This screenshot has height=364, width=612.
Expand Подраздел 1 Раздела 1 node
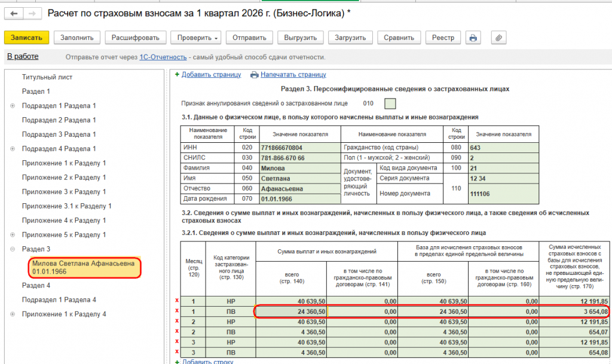[13, 106]
